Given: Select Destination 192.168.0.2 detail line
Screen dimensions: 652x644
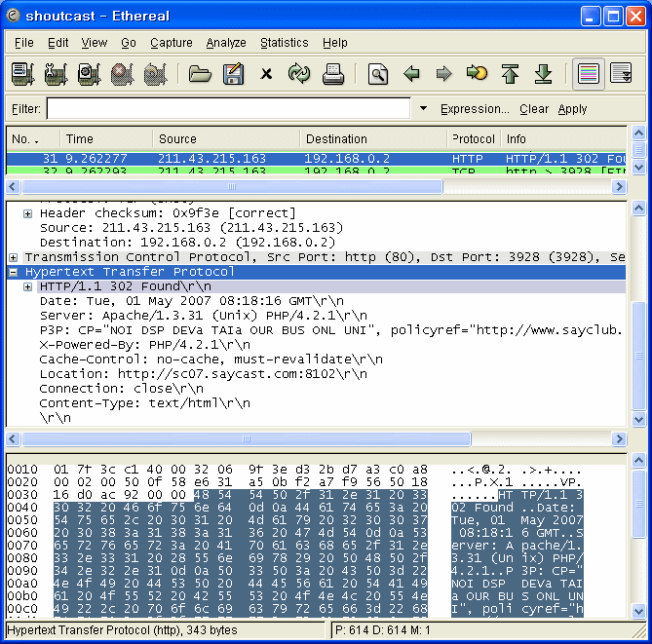Looking at the screenshot, I should [x=187, y=243].
